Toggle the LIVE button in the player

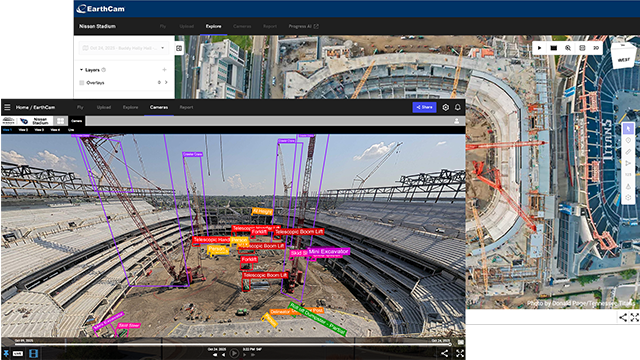coord(18,353)
